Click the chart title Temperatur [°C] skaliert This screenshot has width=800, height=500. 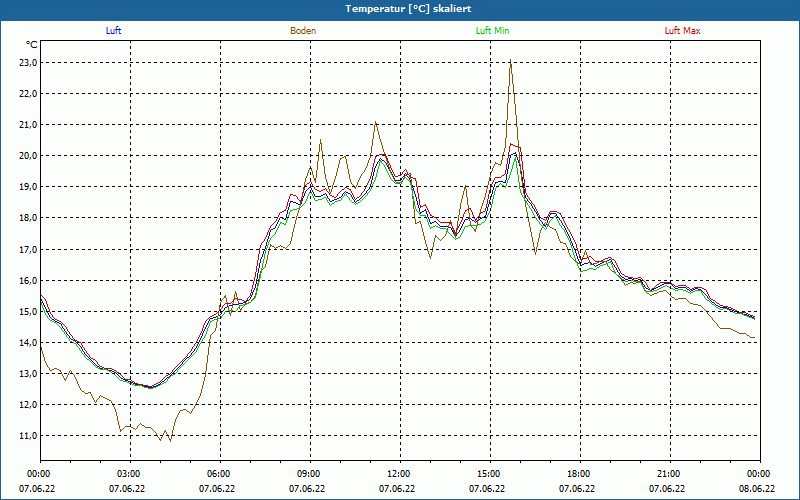click(x=408, y=9)
